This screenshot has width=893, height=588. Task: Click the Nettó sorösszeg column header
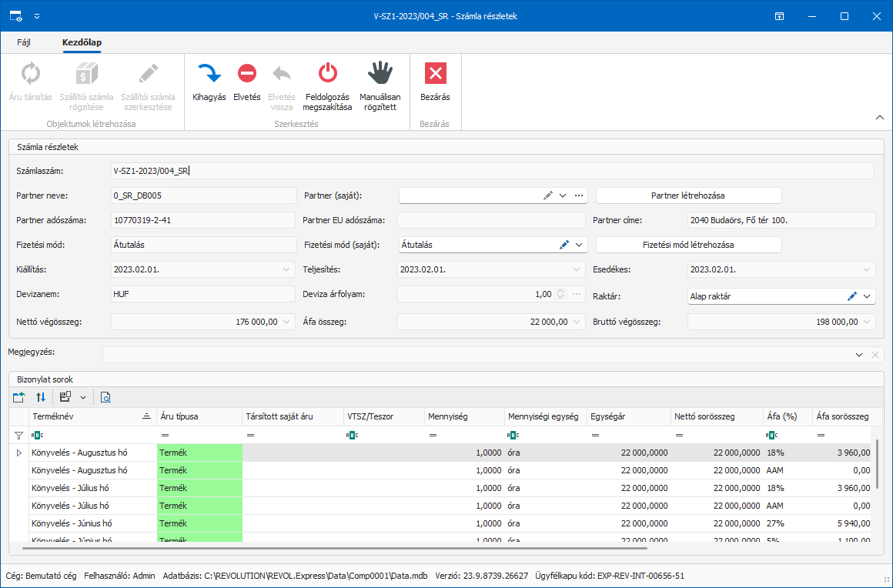coord(717,416)
